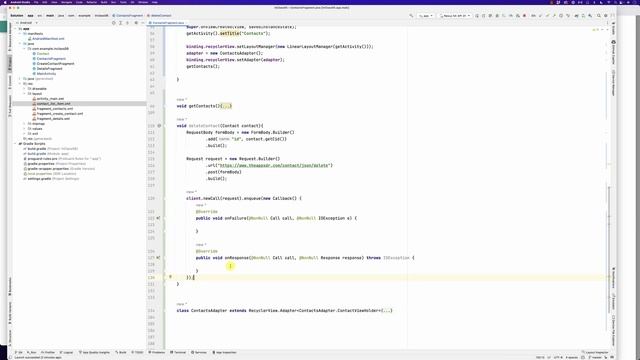The image size is (640, 360).
Task: Click Collapse All icon in Project panel header
Action: pyautogui.click(x=127, y=23)
